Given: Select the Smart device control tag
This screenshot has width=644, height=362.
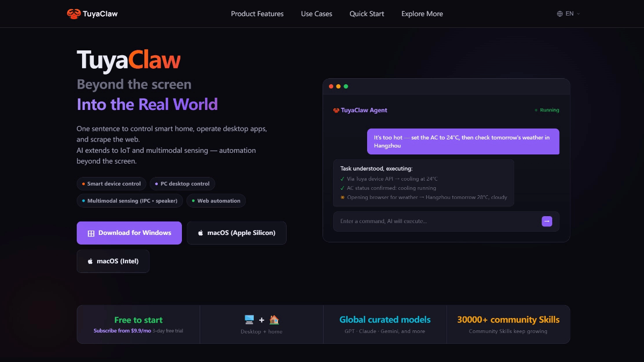Looking at the screenshot, I should pyautogui.click(x=111, y=184).
